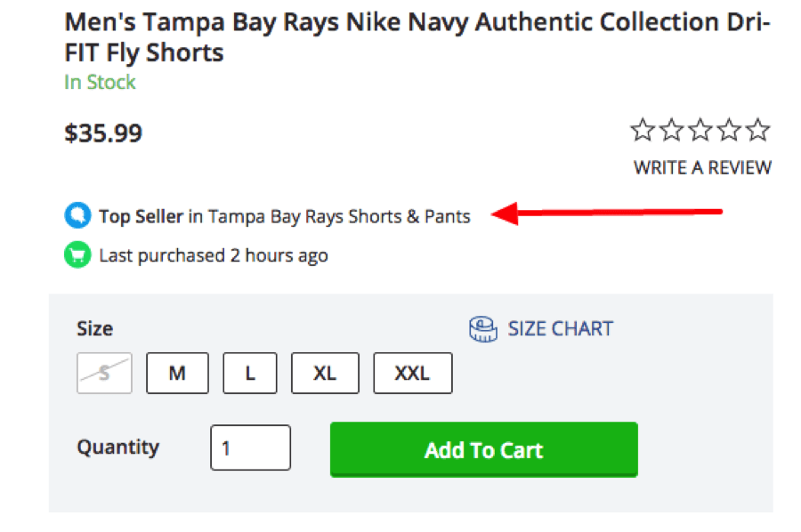Click the blue Top Seller badge icon
This screenshot has width=801, height=532.
[77, 215]
